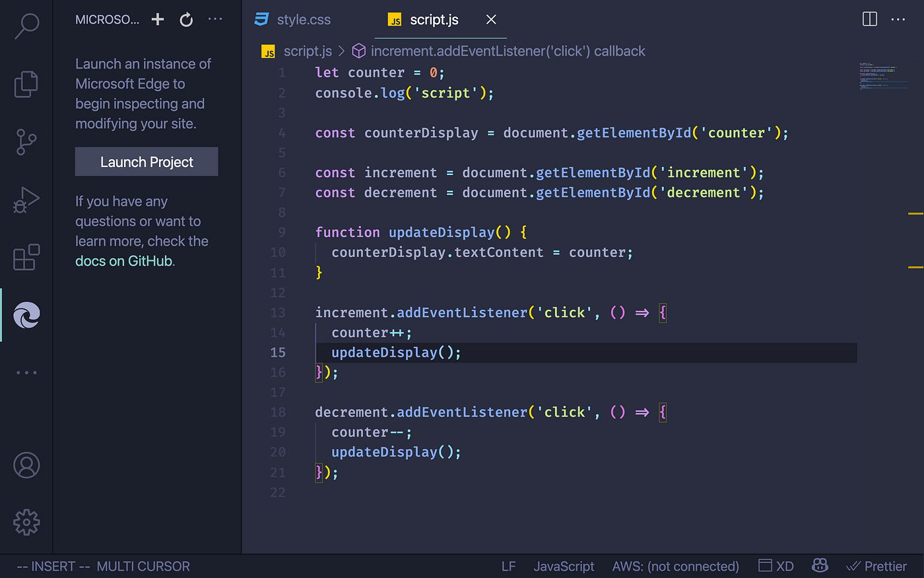The width and height of the screenshot is (924, 578).
Task: Switch to the style.css tab
Action: (303, 19)
